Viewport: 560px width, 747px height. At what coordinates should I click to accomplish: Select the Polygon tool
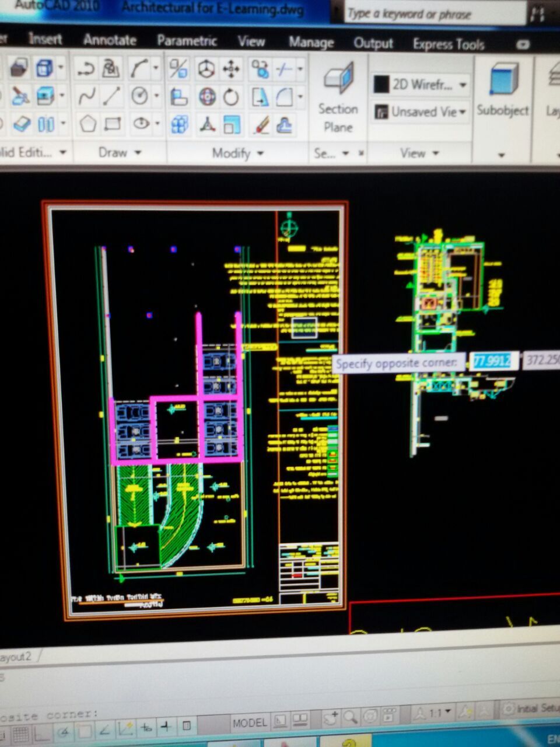[x=87, y=124]
